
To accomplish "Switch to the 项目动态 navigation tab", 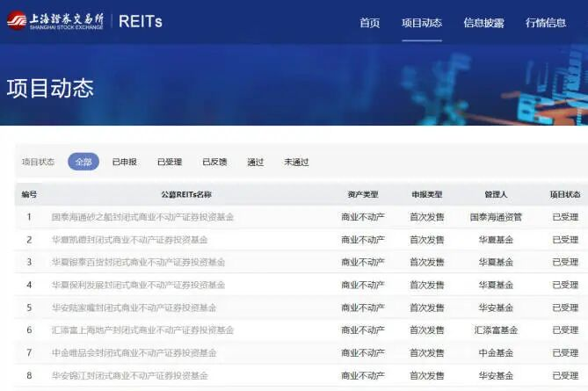I will (422, 23).
